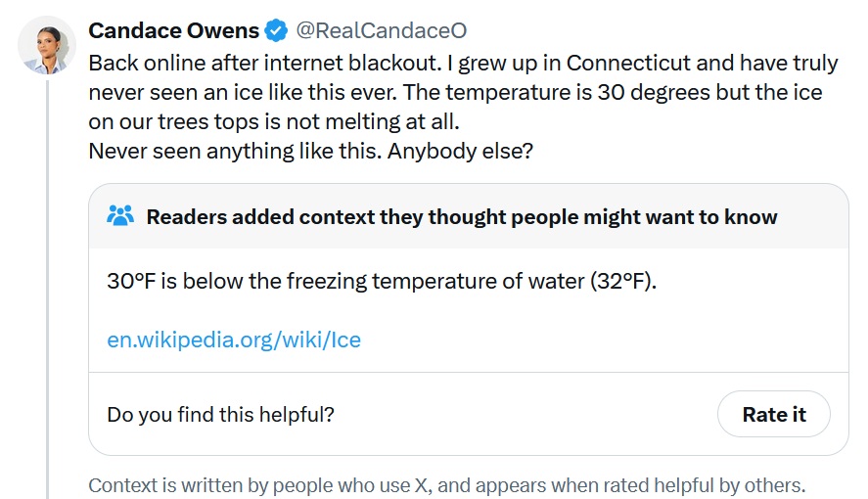Click the blue verified checkmark badge
Image resolution: width=868 pixels, height=499 pixels.
click(277, 30)
